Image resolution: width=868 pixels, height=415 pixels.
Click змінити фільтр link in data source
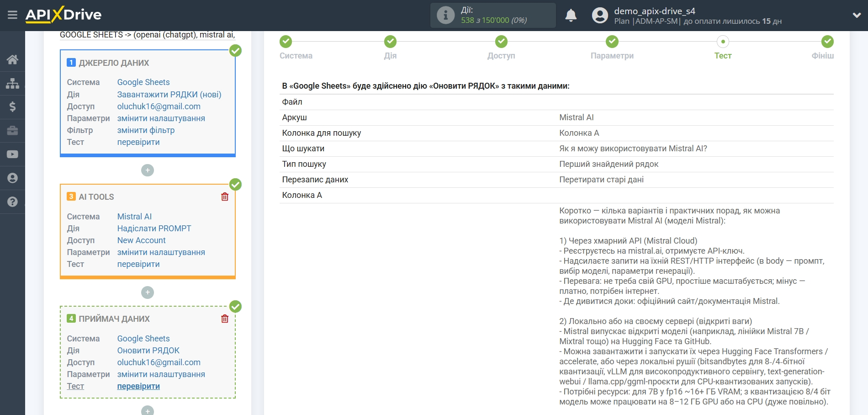[146, 130]
